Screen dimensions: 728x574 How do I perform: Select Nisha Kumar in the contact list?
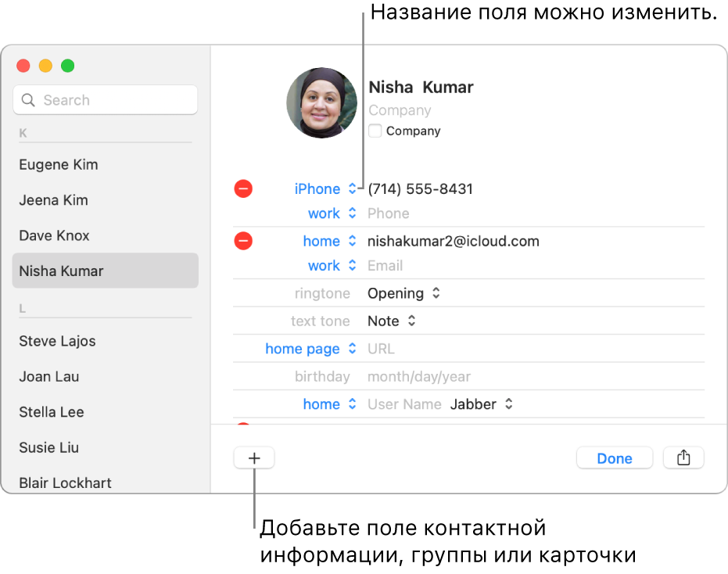pyautogui.click(x=106, y=271)
